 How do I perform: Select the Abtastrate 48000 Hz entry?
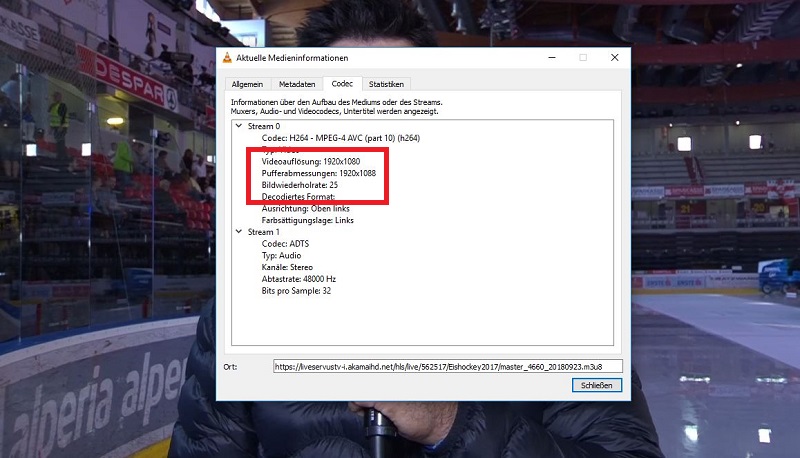click(x=298, y=279)
